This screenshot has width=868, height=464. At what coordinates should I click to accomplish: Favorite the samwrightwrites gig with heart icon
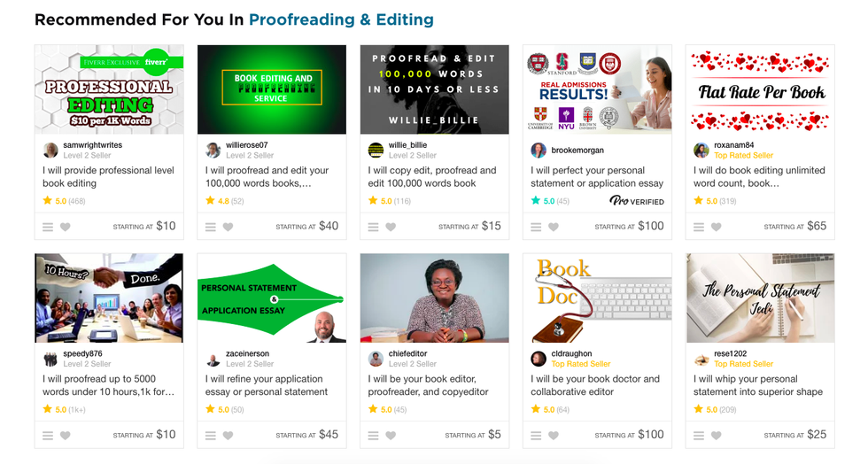pos(66,227)
